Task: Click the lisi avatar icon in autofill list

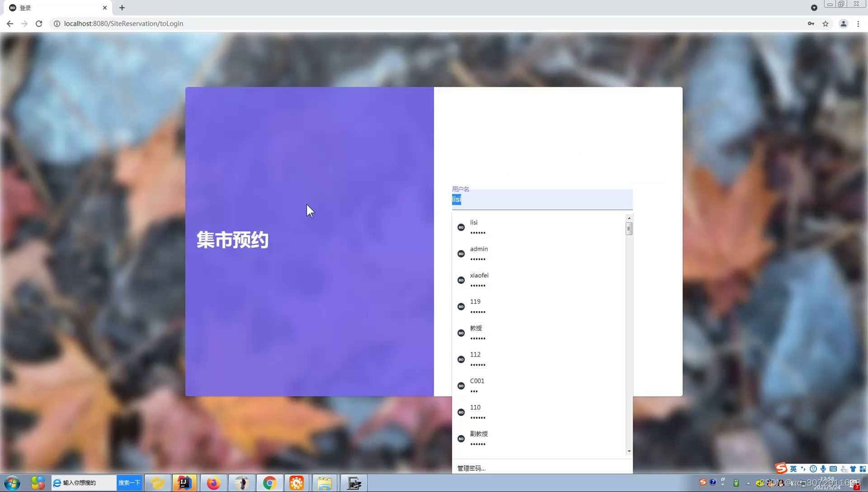Action: pos(461,227)
